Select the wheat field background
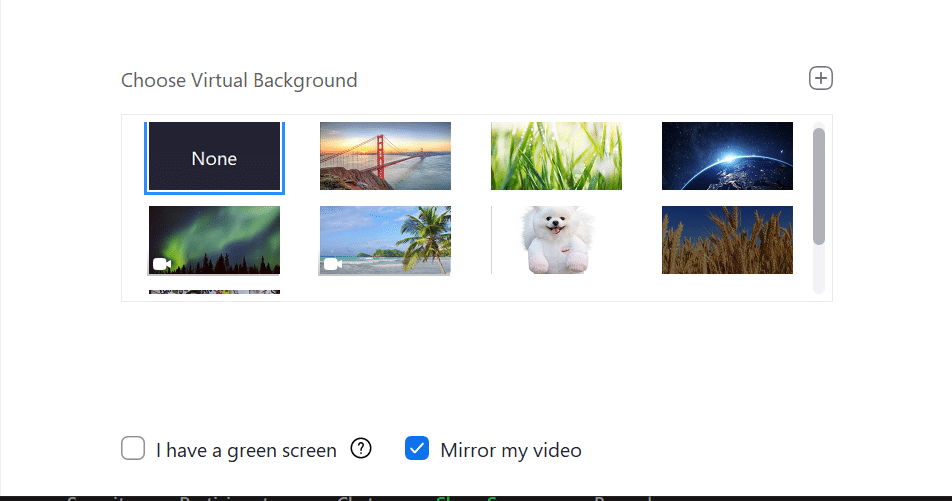The image size is (952, 501). coord(727,240)
